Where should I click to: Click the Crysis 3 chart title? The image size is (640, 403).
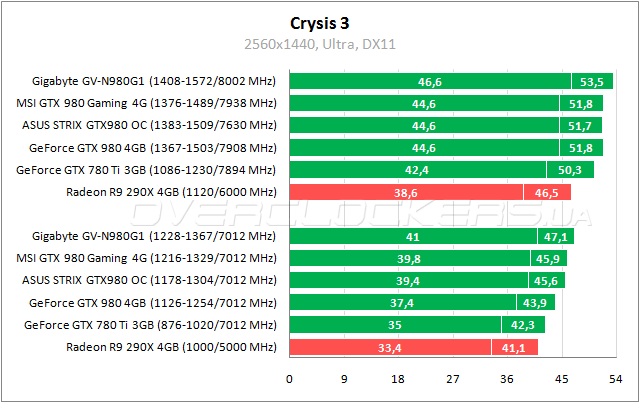319,23
